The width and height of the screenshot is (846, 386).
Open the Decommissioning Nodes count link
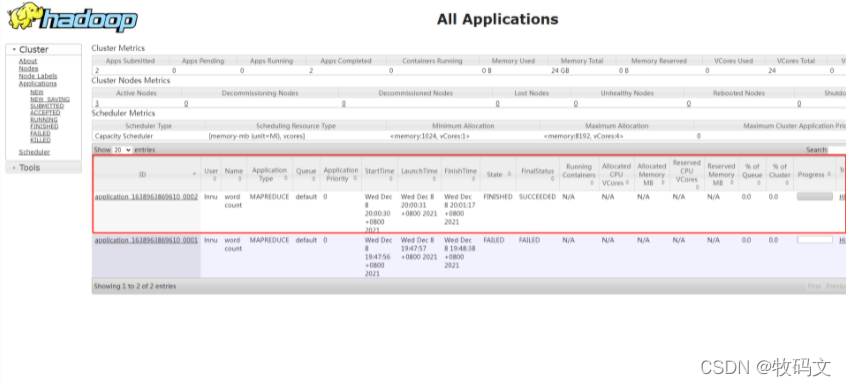pyautogui.click(x=186, y=103)
